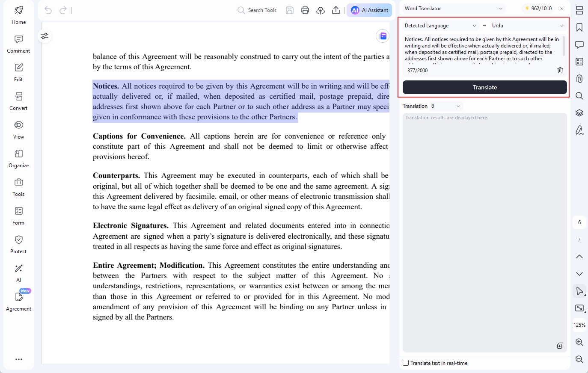This screenshot has width=588, height=373.
Task: Clear the source text with trash icon
Action: point(560,70)
